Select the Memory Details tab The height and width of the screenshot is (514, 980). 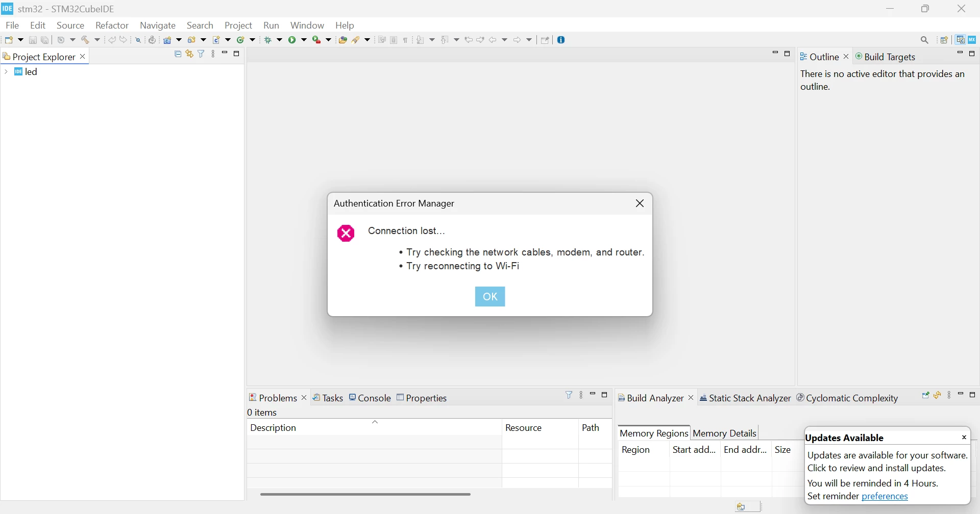pyautogui.click(x=725, y=433)
